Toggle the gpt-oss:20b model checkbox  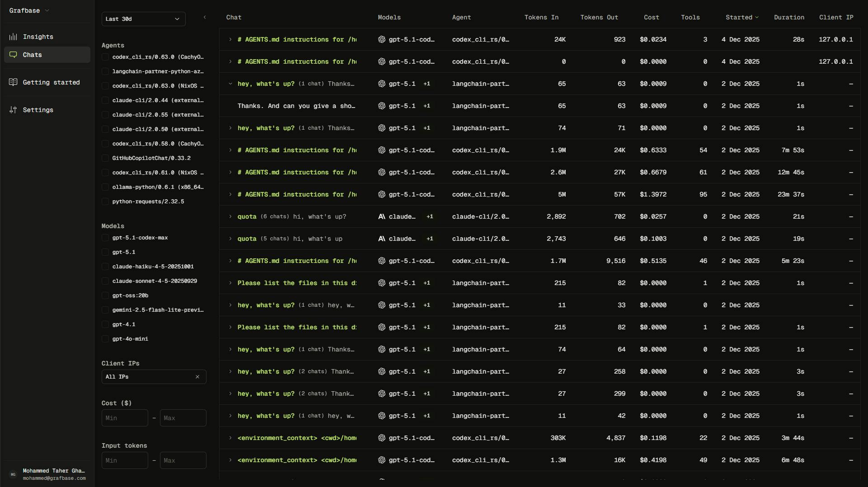point(105,295)
